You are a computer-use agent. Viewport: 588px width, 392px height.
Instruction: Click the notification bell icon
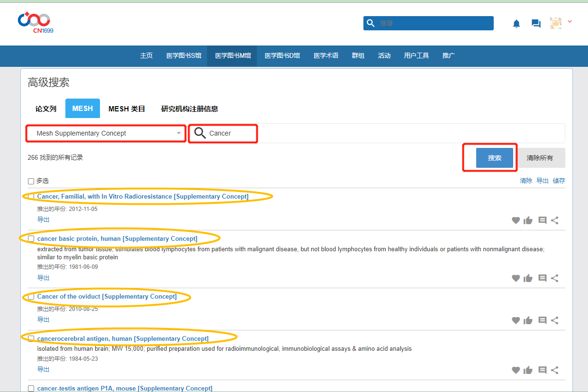(516, 24)
